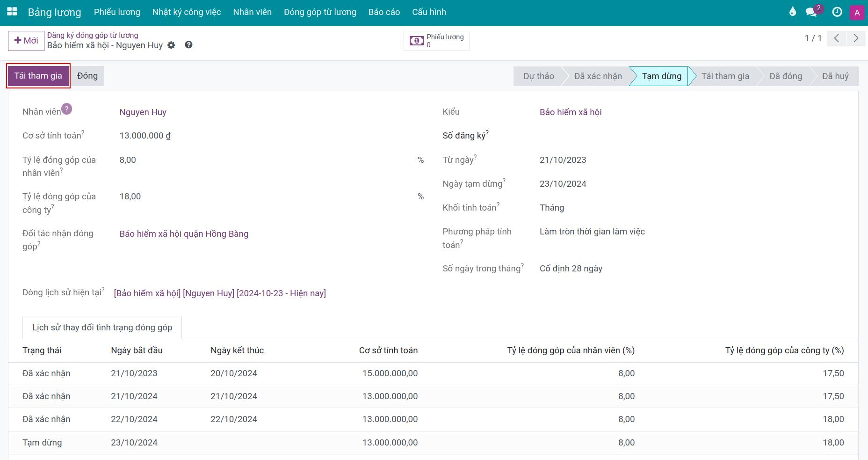Open the Đóng góp từ lương menu
The height and width of the screenshot is (460, 868).
tap(320, 12)
